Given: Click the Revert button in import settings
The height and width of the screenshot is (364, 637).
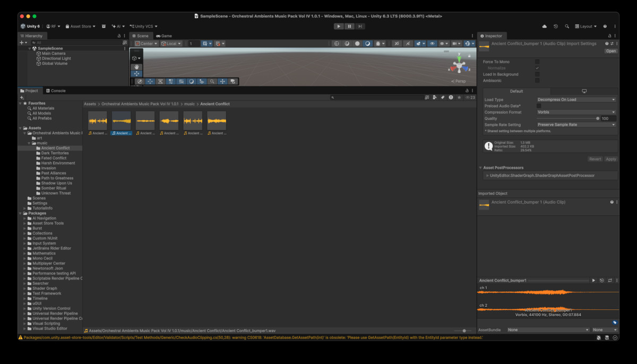Looking at the screenshot, I should click(x=595, y=159).
